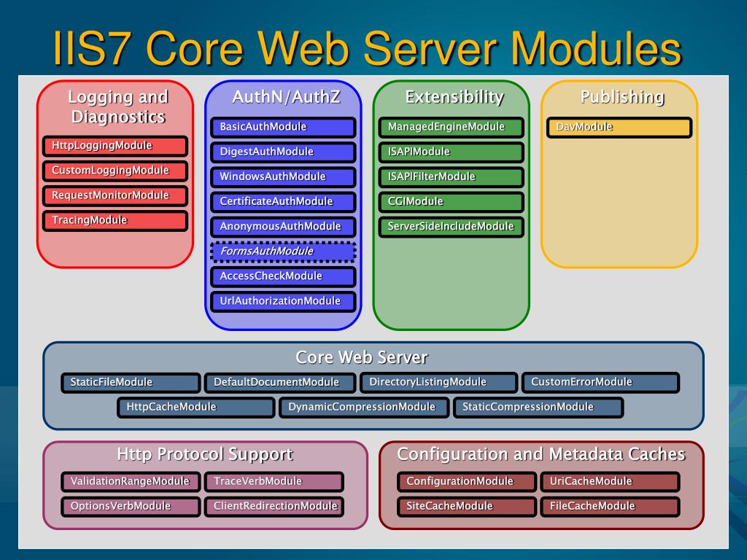Click the DirectoryListingModule box

tap(439, 382)
